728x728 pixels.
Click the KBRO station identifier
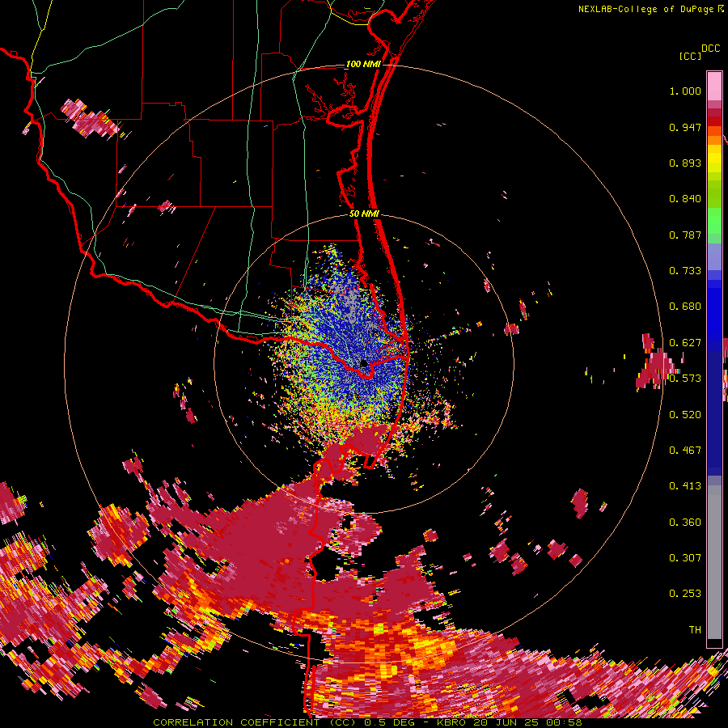coord(451,722)
